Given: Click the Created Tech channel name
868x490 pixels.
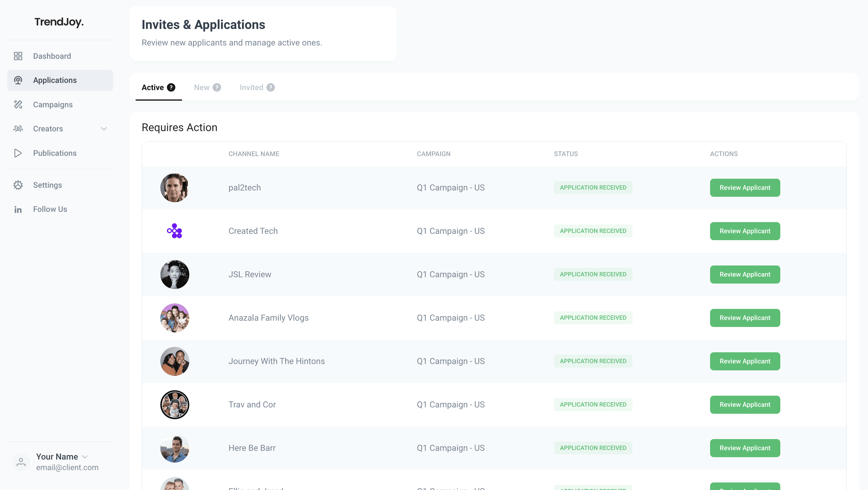Looking at the screenshot, I should (x=253, y=231).
